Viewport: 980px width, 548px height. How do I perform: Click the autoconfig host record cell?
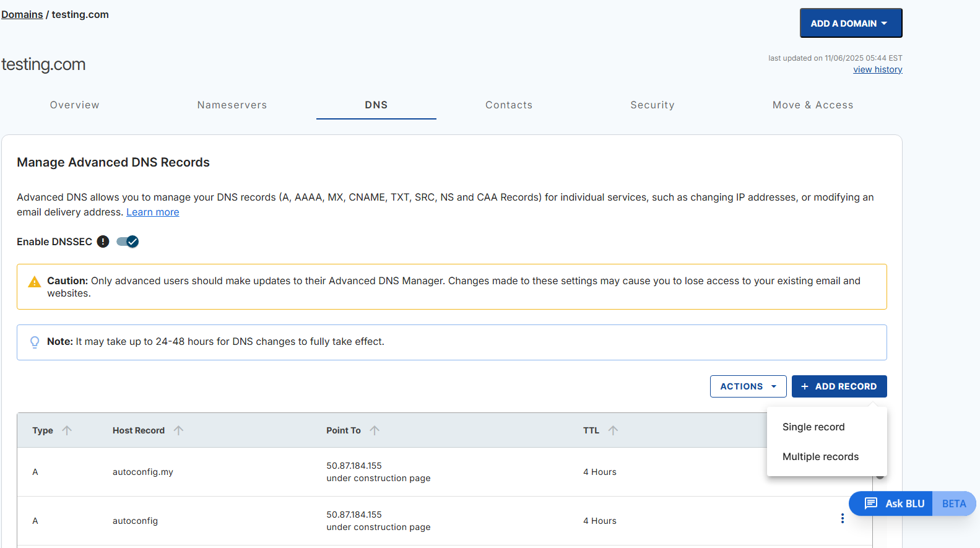(x=135, y=521)
